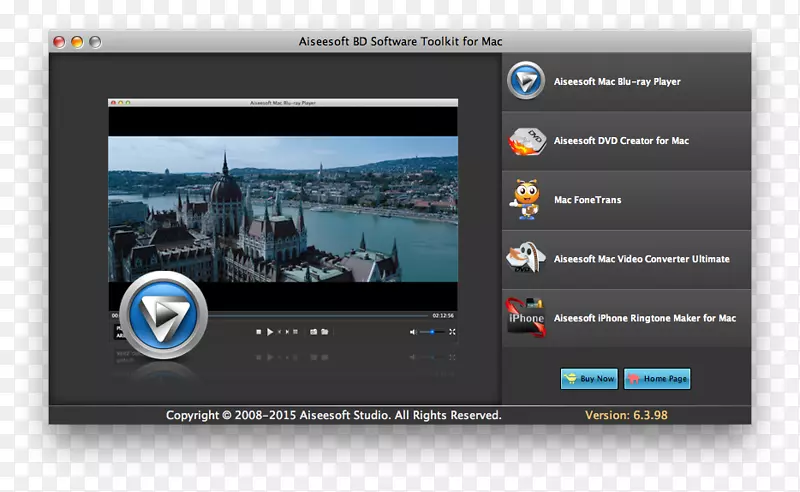Image resolution: width=800 pixels, height=492 pixels.
Task: Mute audio using the speaker icon
Action: click(x=413, y=331)
